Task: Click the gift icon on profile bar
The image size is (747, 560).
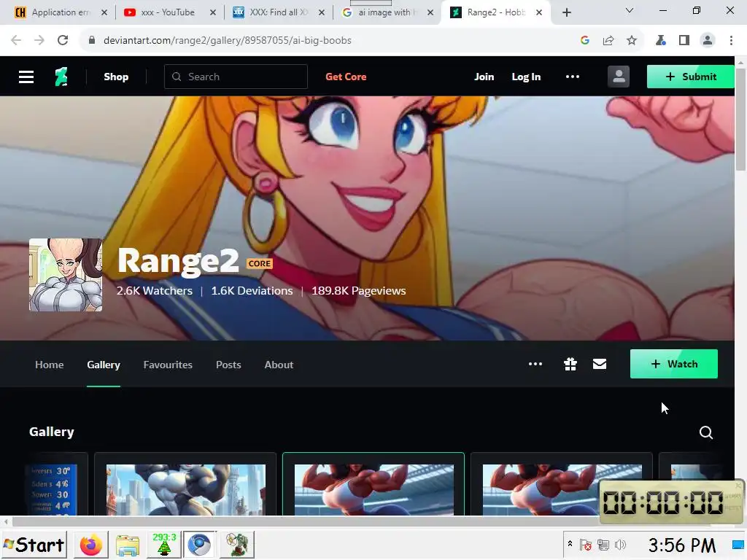Action: pos(570,365)
